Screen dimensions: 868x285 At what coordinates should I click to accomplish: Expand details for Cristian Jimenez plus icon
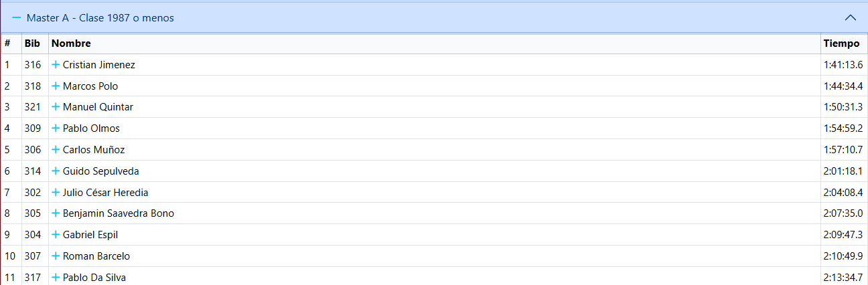tap(56, 65)
